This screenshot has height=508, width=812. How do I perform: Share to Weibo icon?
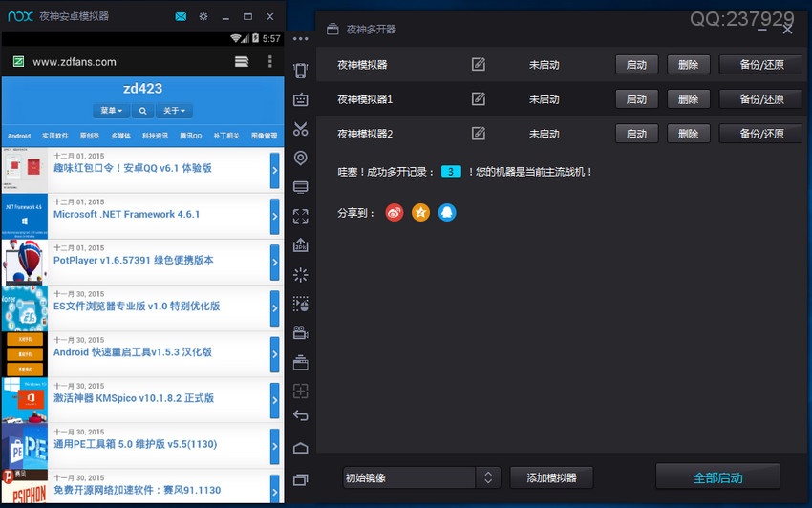pyautogui.click(x=395, y=212)
